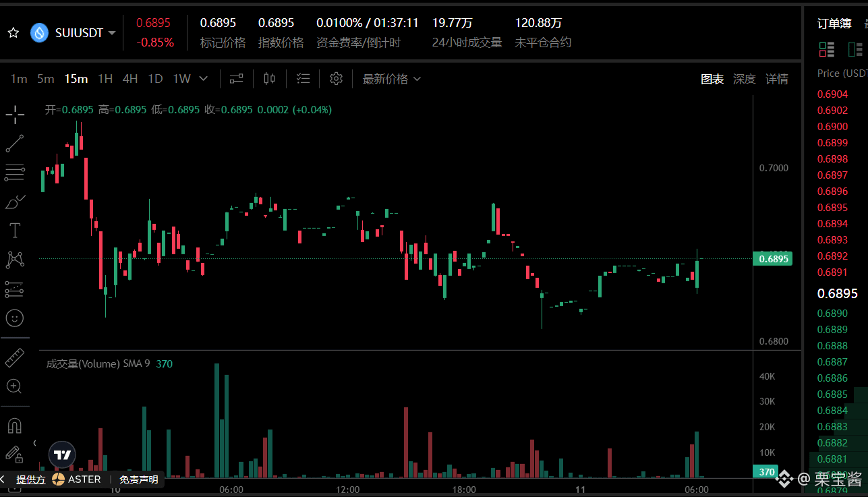Select the zoom in magnifier tool
Screen dimensions: 868x497
[15, 386]
